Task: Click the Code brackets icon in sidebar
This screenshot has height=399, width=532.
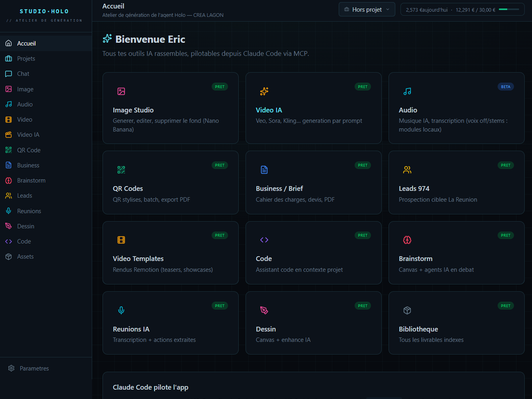Action: tap(8, 241)
